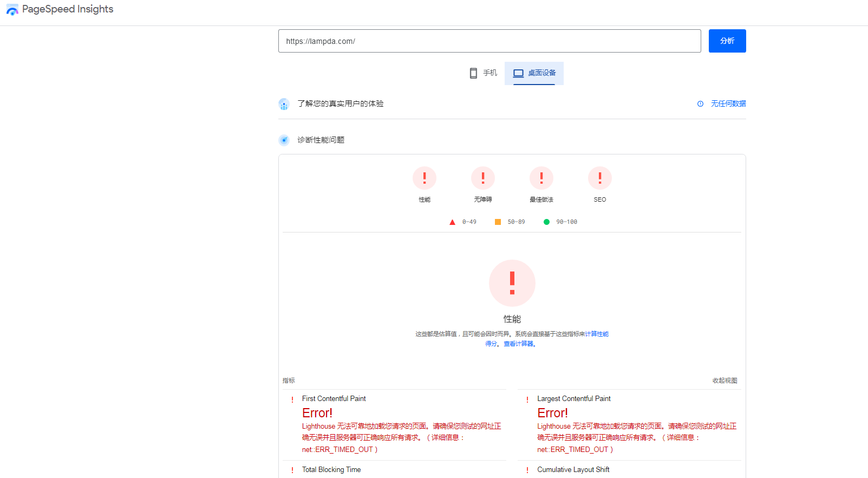Click the phone icon in the mobile tab
This screenshot has width=868, height=478.
tap(473, 73)
